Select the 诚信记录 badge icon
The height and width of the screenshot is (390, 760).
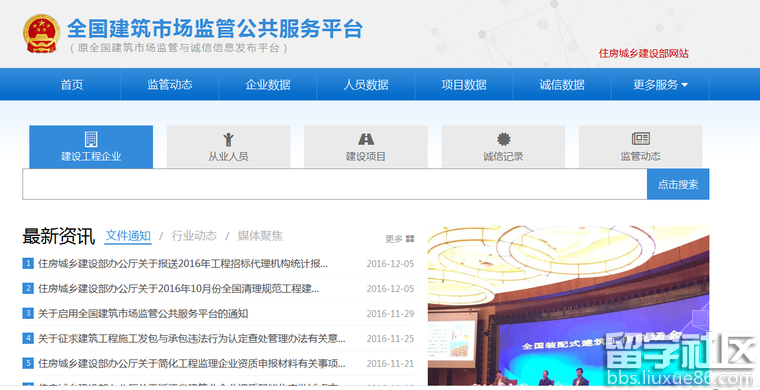[504, 140]
